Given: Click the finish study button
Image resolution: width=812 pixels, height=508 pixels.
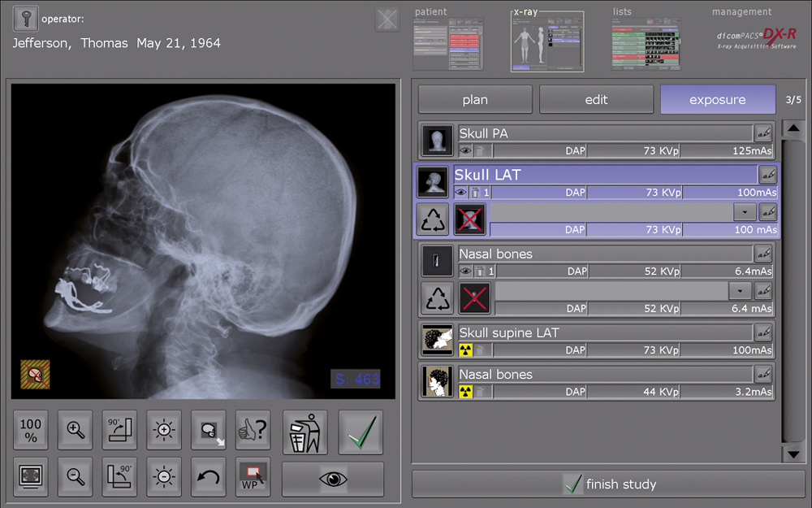Looking at the screenshot, I should pos(610,484).
